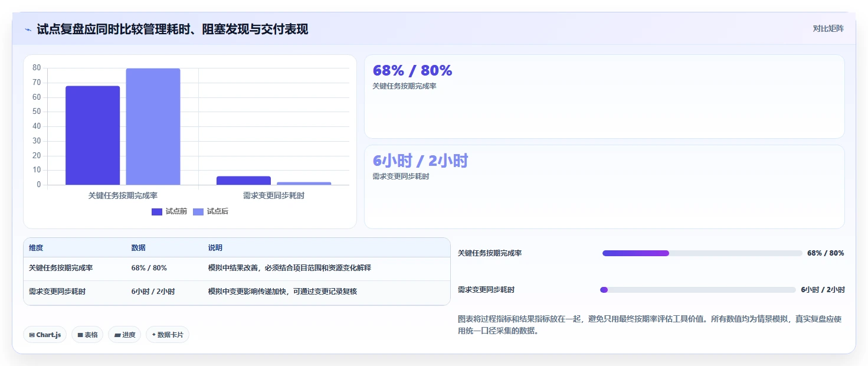The width and height of the screenshot is (868, 366).
Task: Click the dark 试点前 legend color box
Action: coord(157,212)
